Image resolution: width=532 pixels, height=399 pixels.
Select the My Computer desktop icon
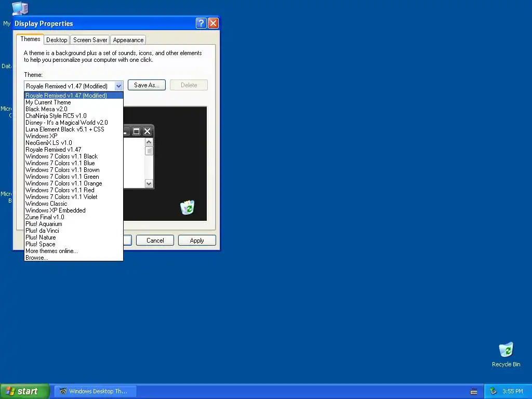click(x=20, y=8)
